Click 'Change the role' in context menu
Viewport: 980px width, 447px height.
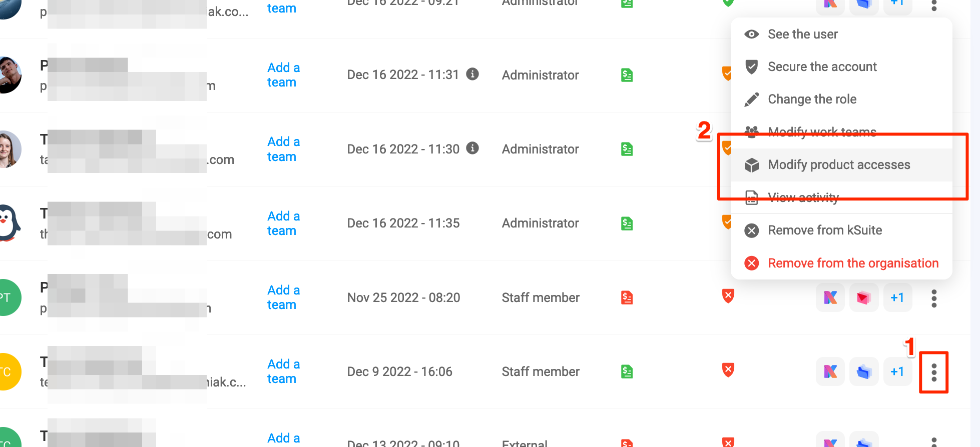(x=812, y=99)
